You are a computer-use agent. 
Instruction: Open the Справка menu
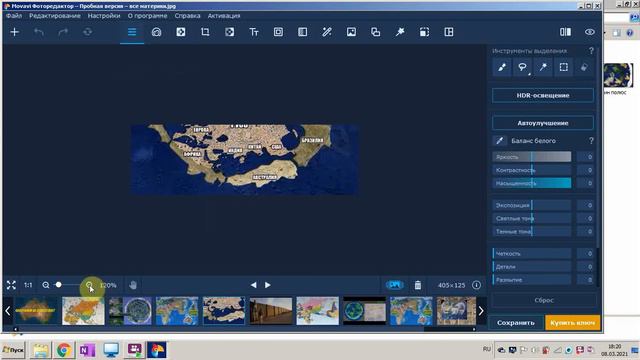pos(187,16)
